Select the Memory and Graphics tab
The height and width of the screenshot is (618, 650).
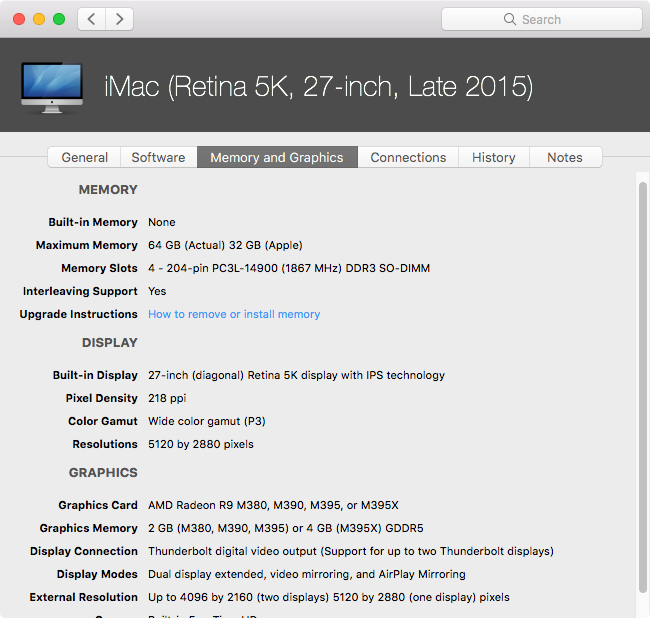[277, 158]
